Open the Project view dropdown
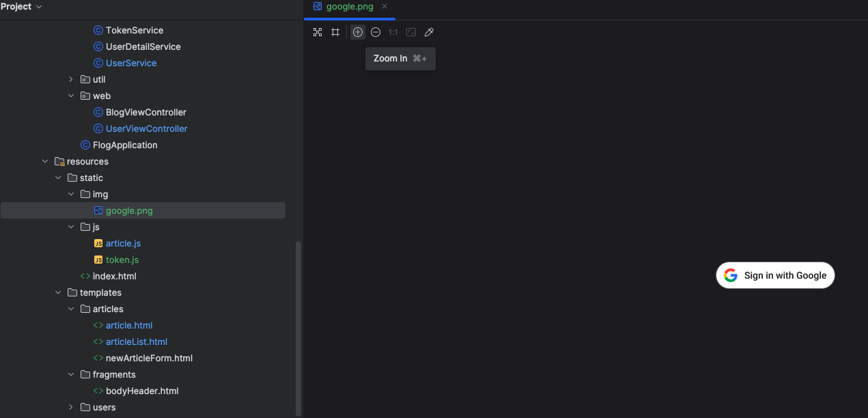The image size is (868, 418). click(x=21, y=6)
